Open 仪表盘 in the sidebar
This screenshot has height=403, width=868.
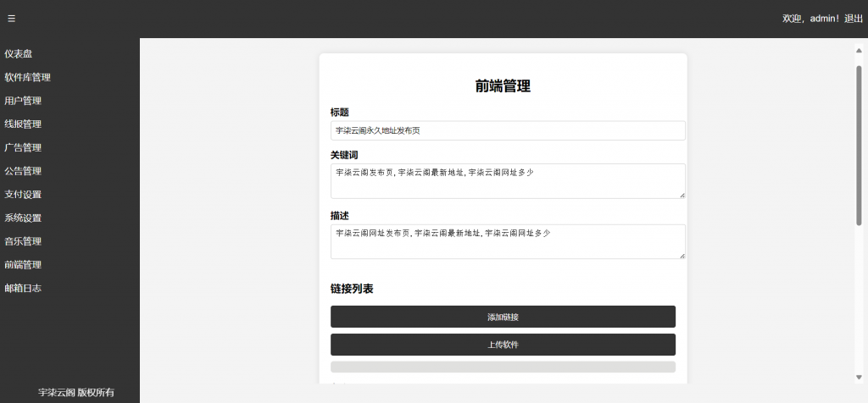click(19, 53)
